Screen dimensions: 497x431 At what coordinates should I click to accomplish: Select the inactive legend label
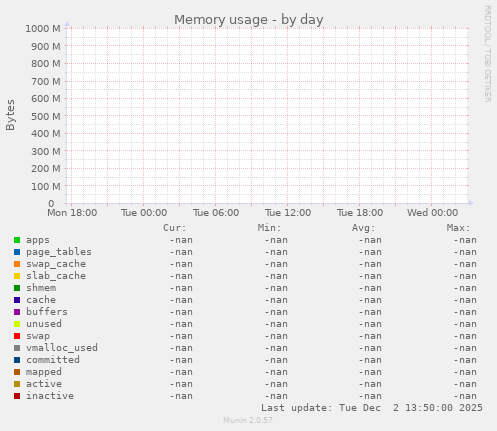pos(50,396)
